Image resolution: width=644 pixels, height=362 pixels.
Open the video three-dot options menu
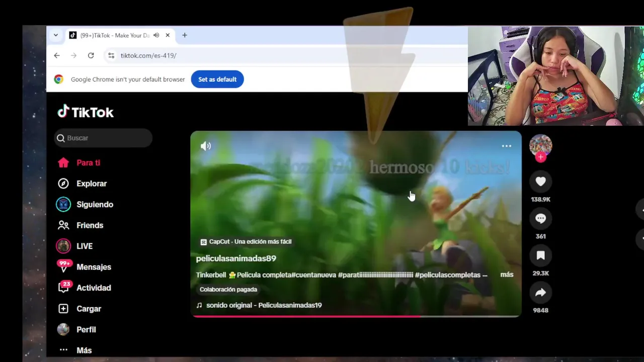[506, 146]
